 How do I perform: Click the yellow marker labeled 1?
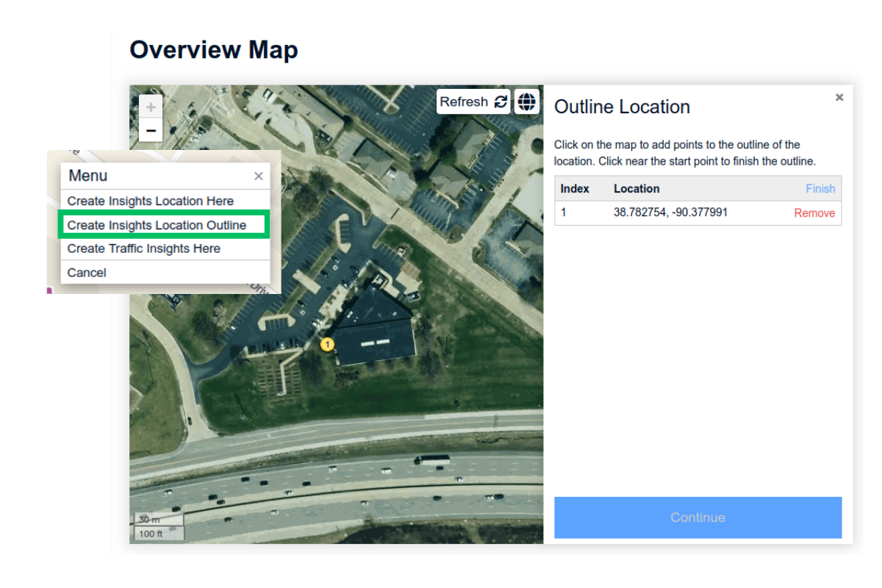[326, 343]
